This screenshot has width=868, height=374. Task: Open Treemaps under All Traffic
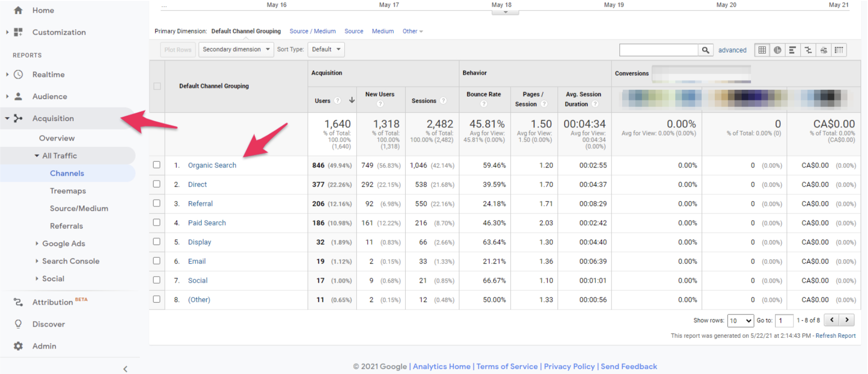(x=68, y=191)
